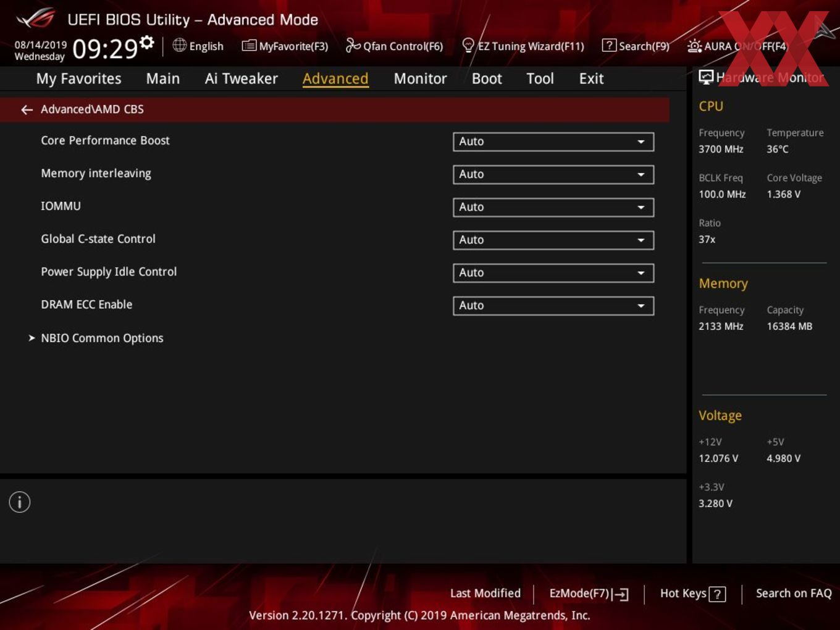This screenshot has width=840, height=630.
Task: Click the back arrow beside Advanced\AMD CBS
Action: [27, 110]
